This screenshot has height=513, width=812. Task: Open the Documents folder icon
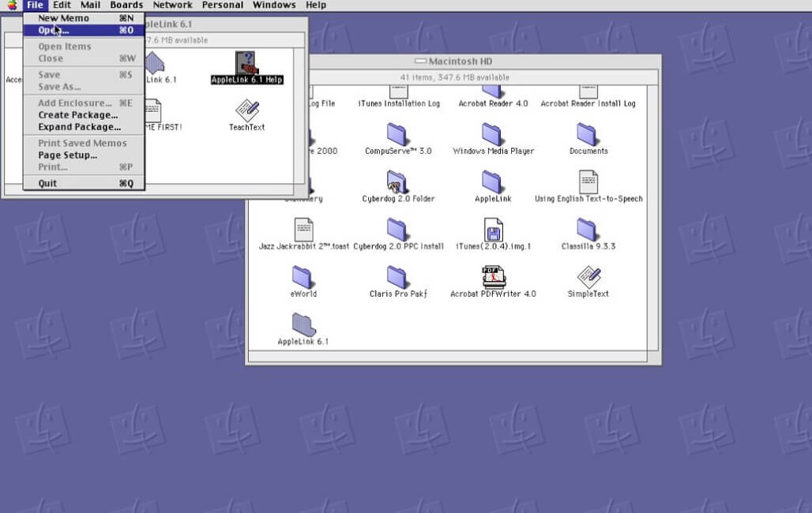(x=587, y=134)
